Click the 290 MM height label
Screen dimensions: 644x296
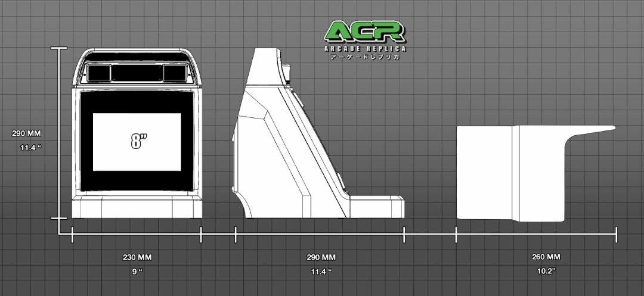click(27, 133)
